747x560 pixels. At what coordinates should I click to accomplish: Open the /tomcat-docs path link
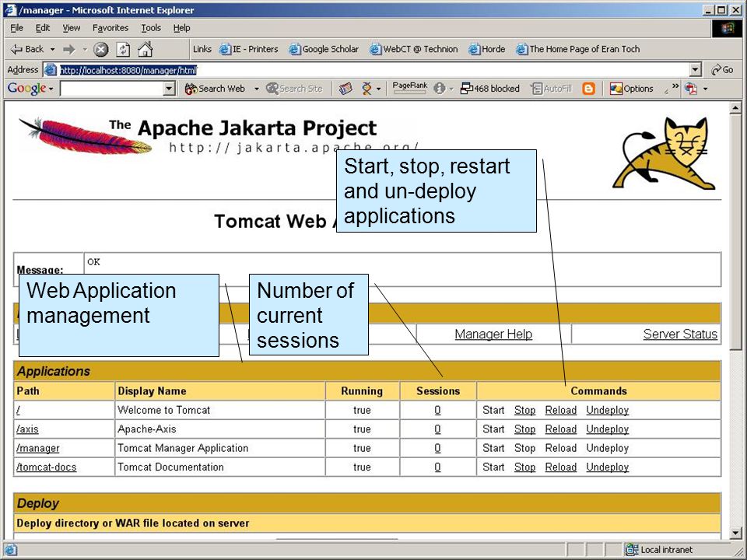click(x=46, y=467)
